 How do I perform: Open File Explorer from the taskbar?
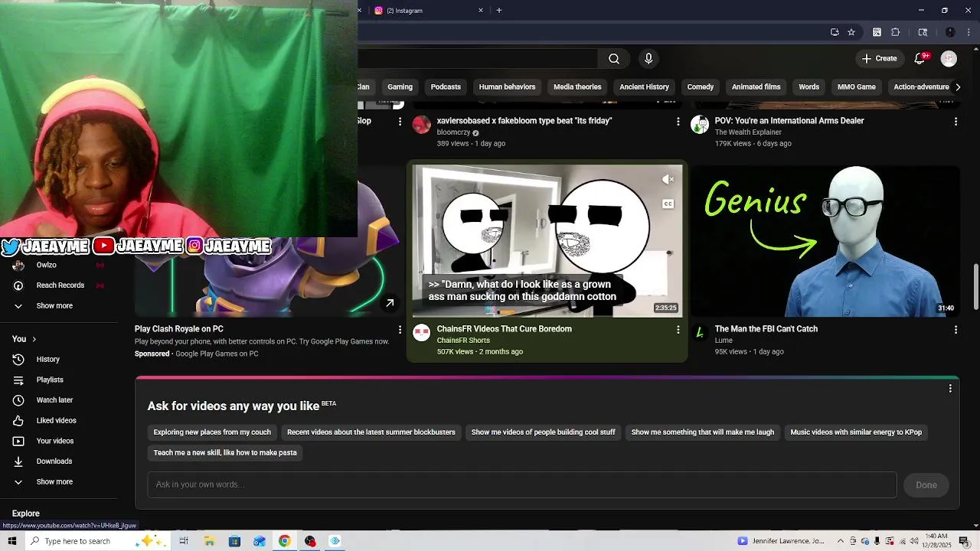click(x=209, y=541)
